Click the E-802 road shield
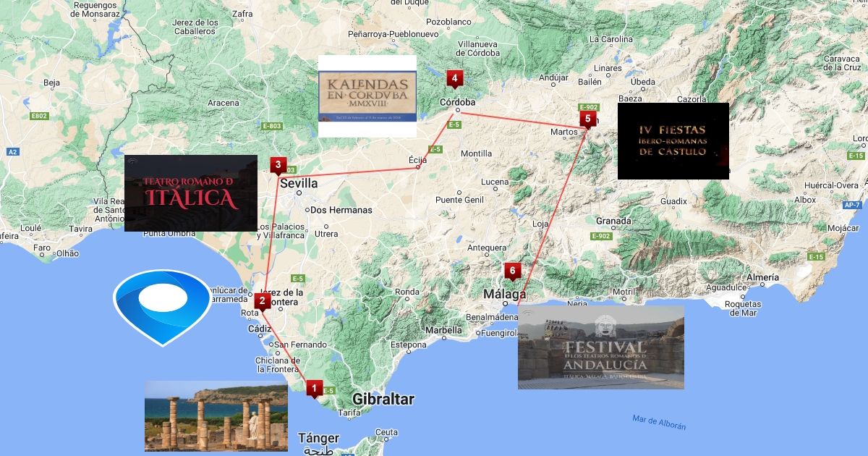The height and width of the screenshot is (456, 868). click(39, 116)
